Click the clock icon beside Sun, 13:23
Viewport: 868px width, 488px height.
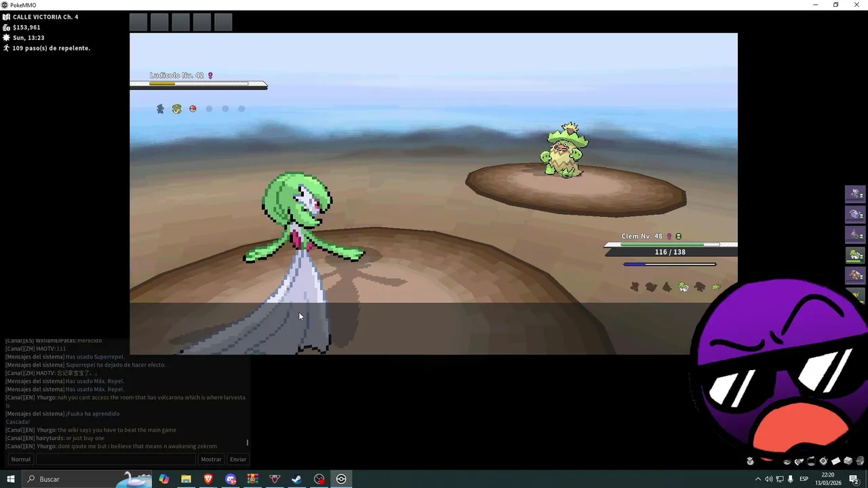tap(6, 38)
